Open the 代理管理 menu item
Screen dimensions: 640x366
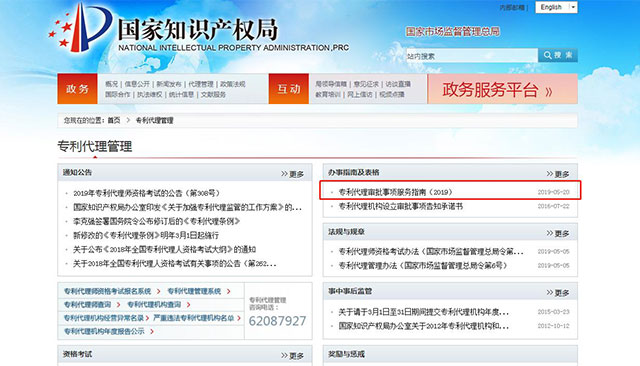point(201,84)
